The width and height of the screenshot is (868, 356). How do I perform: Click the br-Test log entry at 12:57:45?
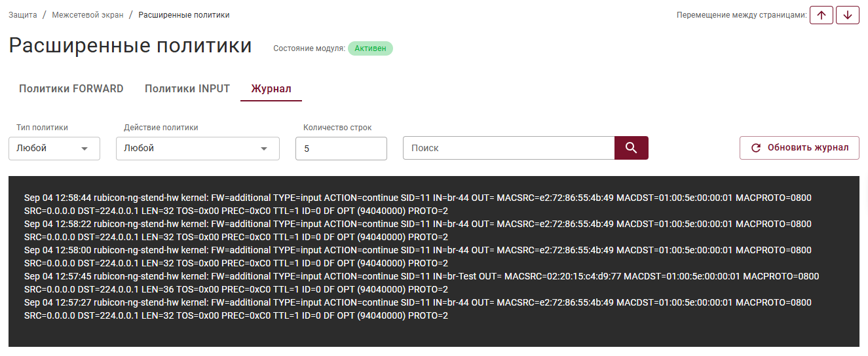tap(422, 283)
